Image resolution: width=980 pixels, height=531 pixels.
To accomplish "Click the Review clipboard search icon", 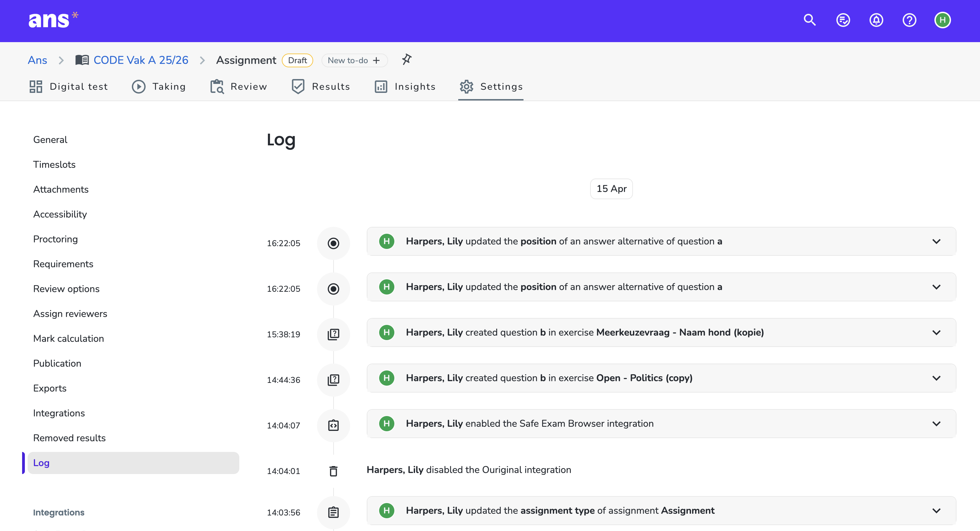I will pyautogui.click(x=217, y=87).
